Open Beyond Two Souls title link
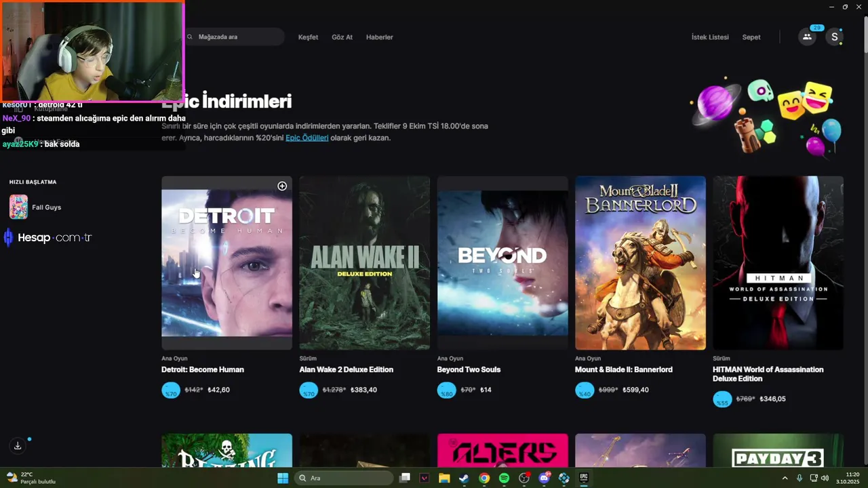Screen dimensions: 868x488 click(469, 369)
